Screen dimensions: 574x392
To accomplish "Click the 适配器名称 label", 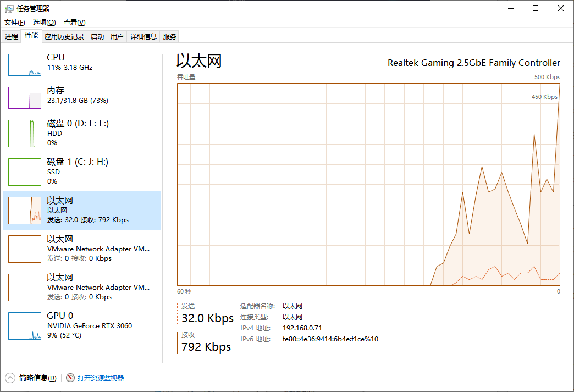I will click(x=257, y=306).
